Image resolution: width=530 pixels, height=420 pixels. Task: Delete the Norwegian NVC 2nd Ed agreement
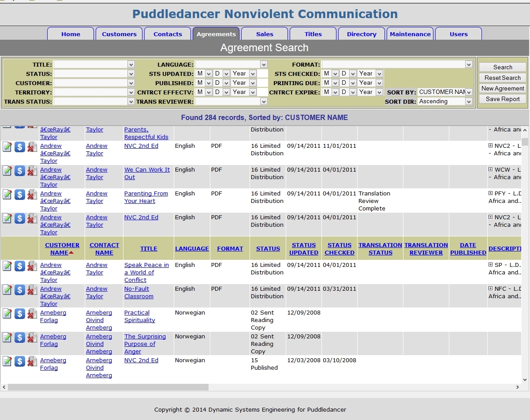pyautogui.click(x=32, y=361)
